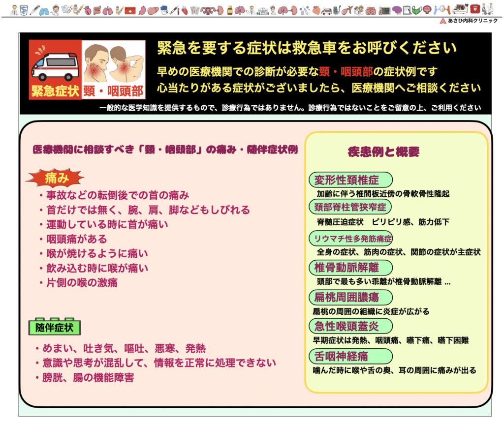Select the CT scanner icon
504x424 pixels.
[460, 9]
